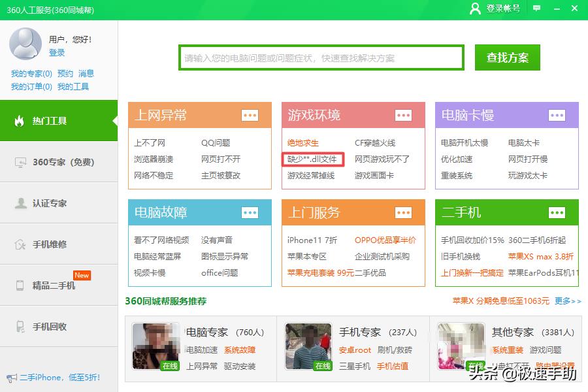
Task: Click the wrench icon beside 手机维修
Action: [x=20, y=244]
